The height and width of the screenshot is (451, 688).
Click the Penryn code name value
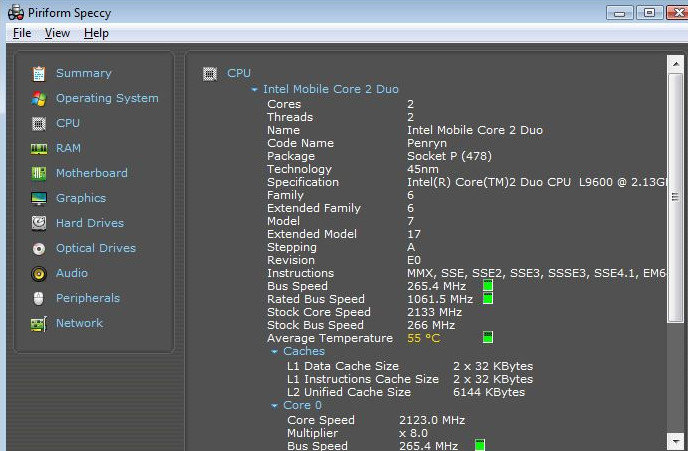426,143
